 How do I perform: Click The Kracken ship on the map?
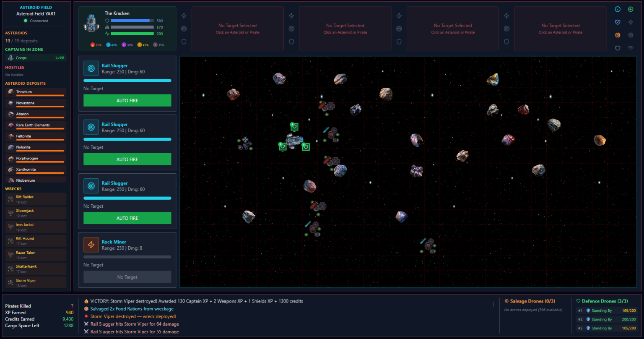click(x=294, y=141)
